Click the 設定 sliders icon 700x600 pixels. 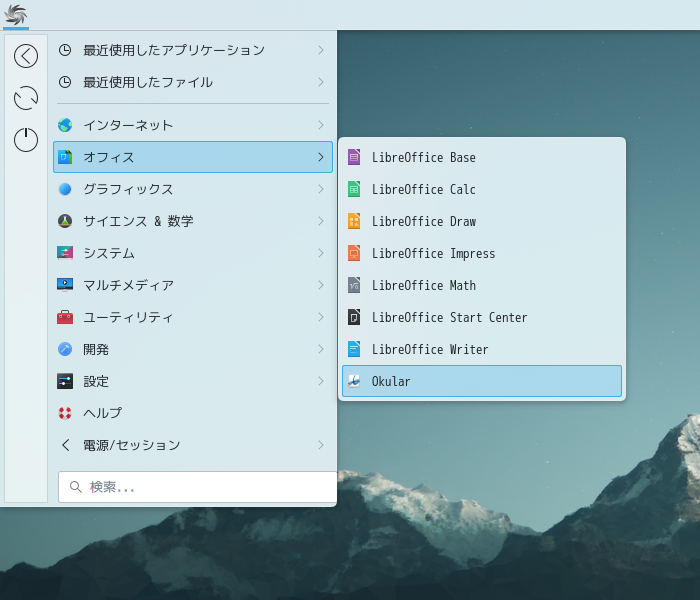(x=65, y=381)
